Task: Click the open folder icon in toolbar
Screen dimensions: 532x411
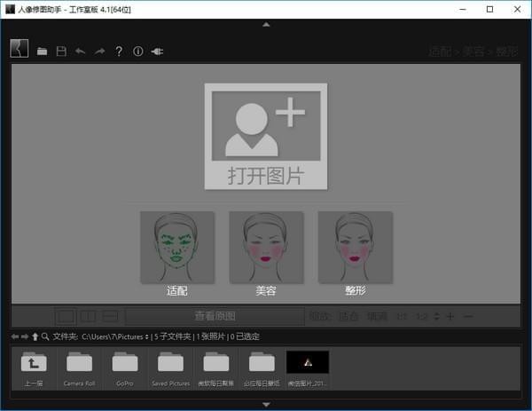Action: [x=42, y=51]
